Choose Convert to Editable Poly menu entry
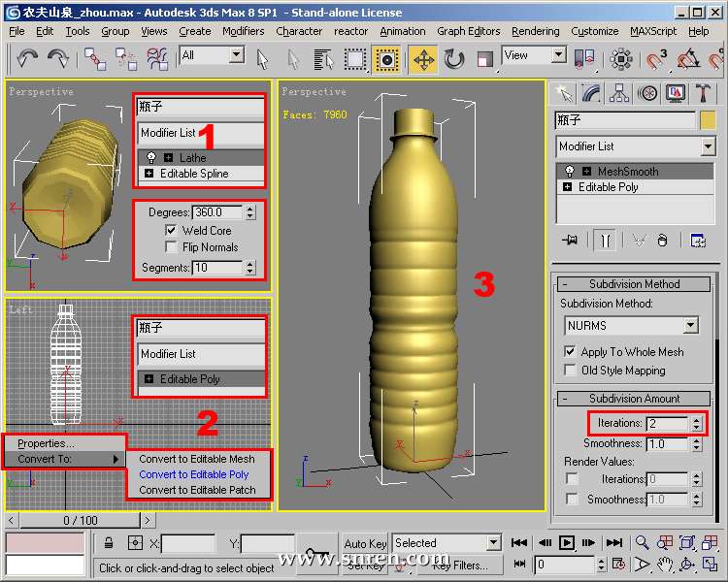Image resolution: width=728 pixels, height=582 pixels. [x=194, y=474]
